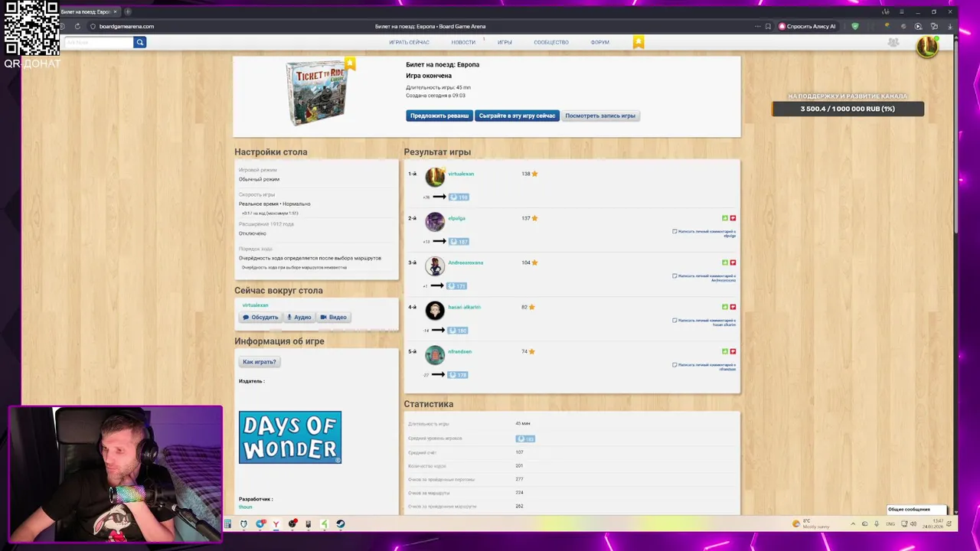This screenshot has width=980, height=551.
Task: Click elpulga's ELO rating badge
Action: click(459, 241)
